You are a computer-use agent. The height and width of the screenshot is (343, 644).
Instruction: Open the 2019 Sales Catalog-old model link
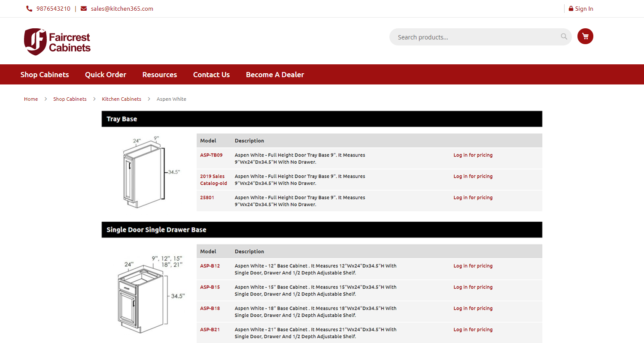point(213,180)
